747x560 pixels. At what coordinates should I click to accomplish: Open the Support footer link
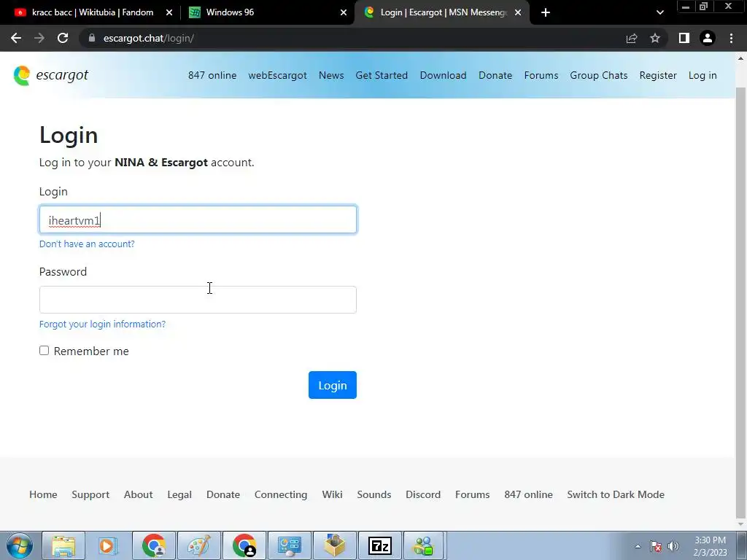click(x=90, y=494)
